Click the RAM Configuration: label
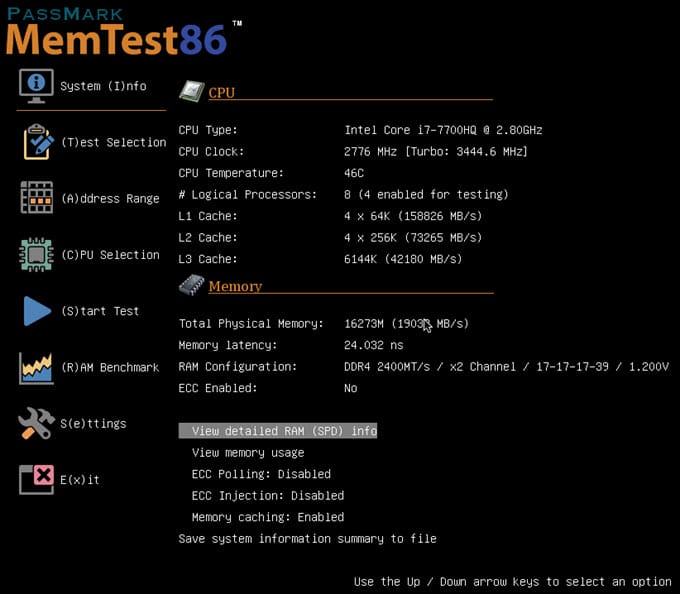Image resolution: width=680 pixels, height=594 pixels. (x=238, y=367)
